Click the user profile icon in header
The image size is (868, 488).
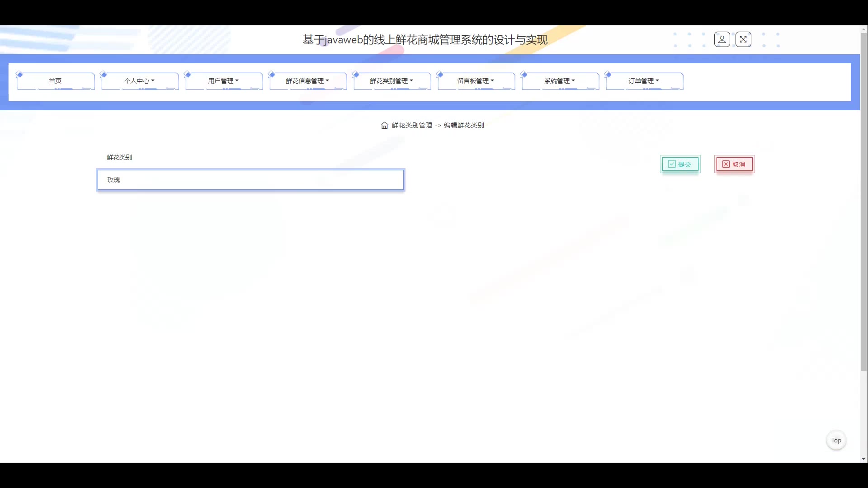coord(722,40)
